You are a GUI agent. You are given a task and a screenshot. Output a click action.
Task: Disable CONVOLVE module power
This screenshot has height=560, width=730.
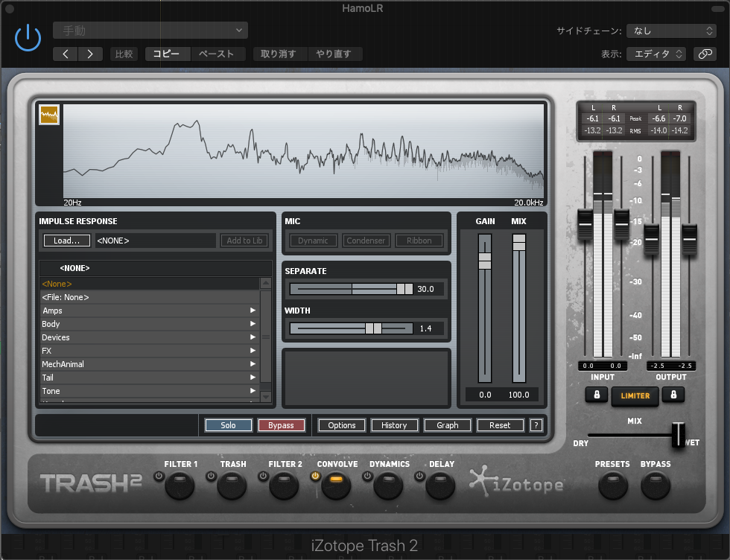coord(315,476)
